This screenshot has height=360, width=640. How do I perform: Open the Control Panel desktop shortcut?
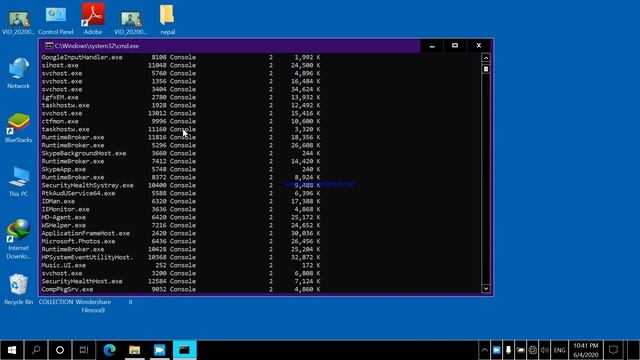click(x=56, y=20)
